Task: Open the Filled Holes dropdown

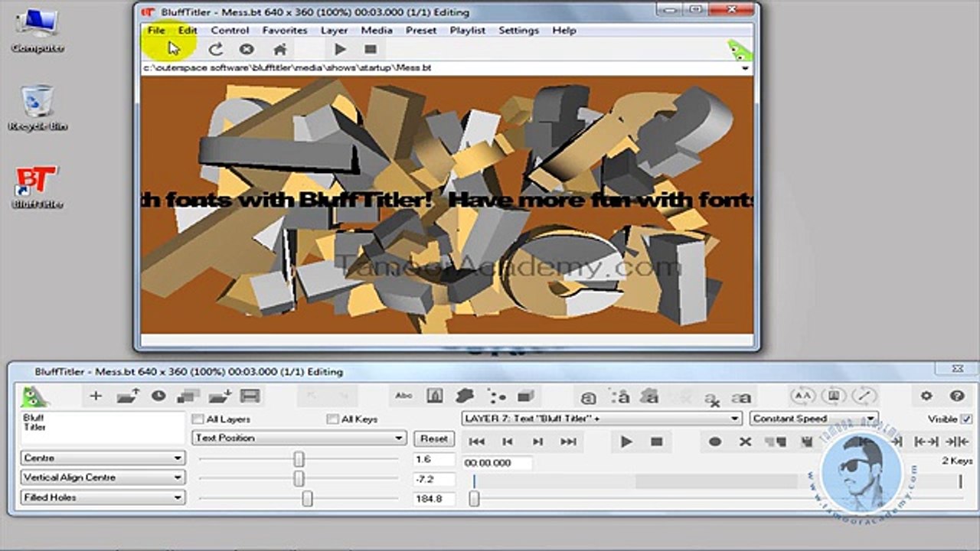Action: pyautogui.click(x=103, y=497)
